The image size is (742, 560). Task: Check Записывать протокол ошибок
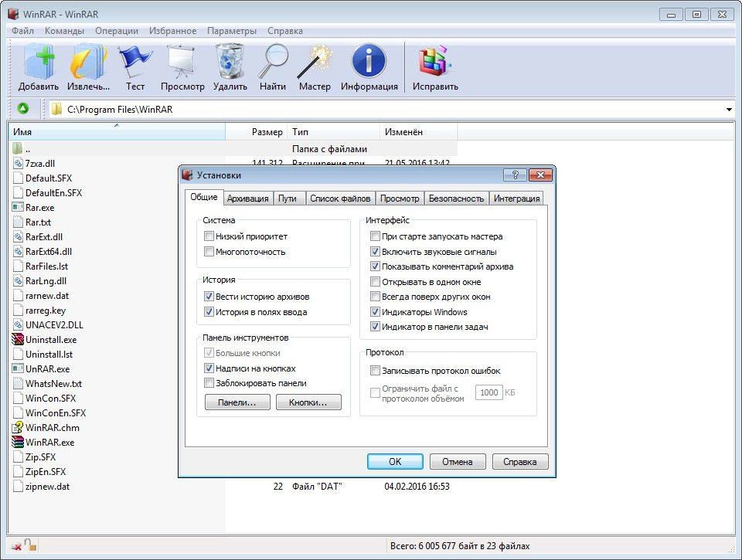(375, 370)
